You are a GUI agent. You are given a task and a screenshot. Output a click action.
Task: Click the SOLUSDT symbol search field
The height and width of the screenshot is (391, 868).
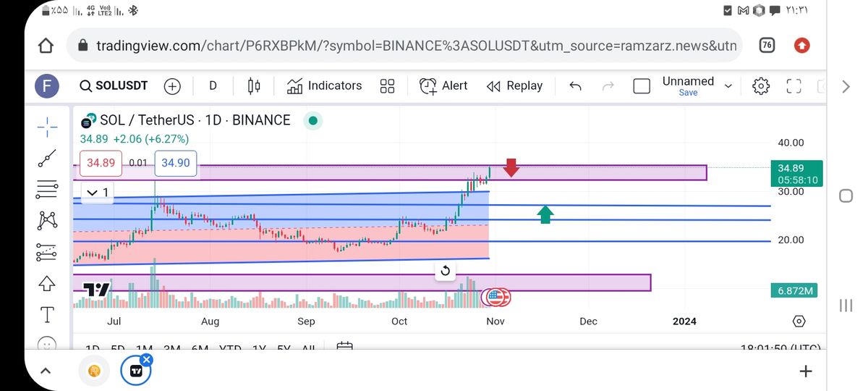tap(113, 86)
